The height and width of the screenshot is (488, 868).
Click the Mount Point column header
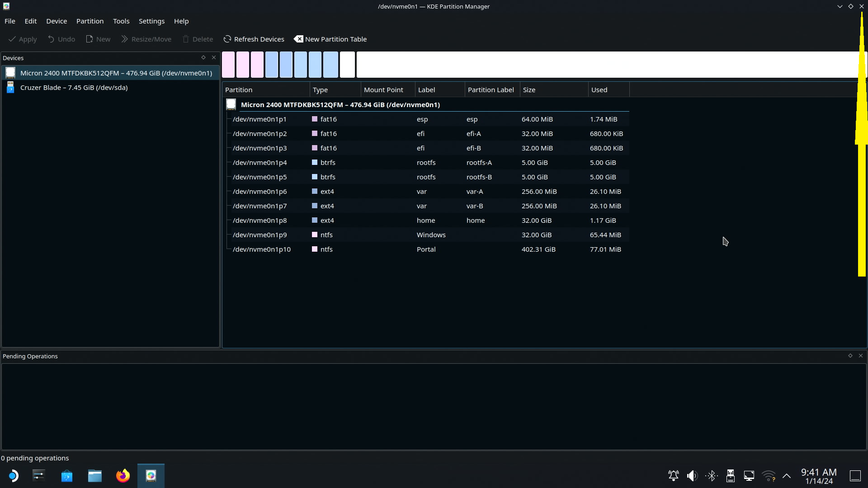click(383, 90)
